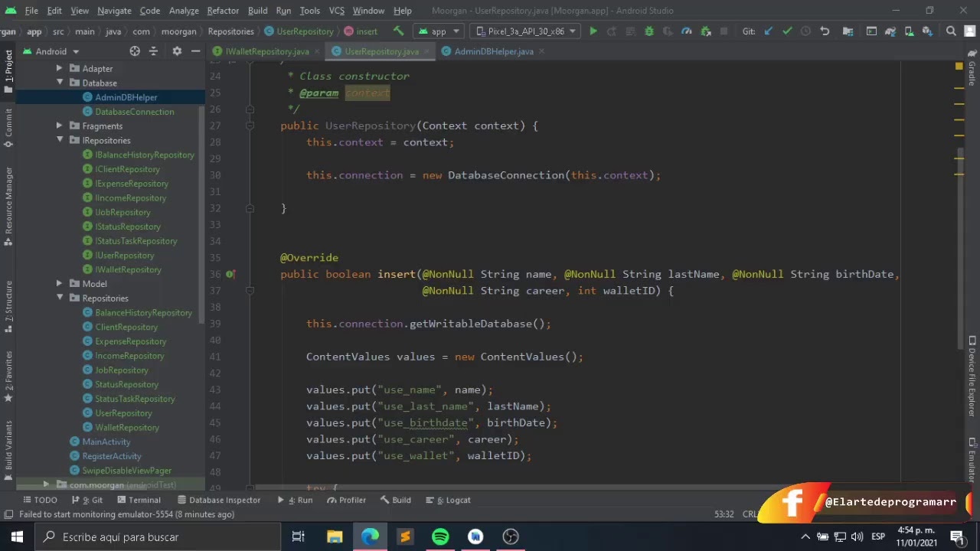The width and height of the screenshot is (980, 551).
Task: Start debugging with the green bug icon
Action: pos(649,31)
